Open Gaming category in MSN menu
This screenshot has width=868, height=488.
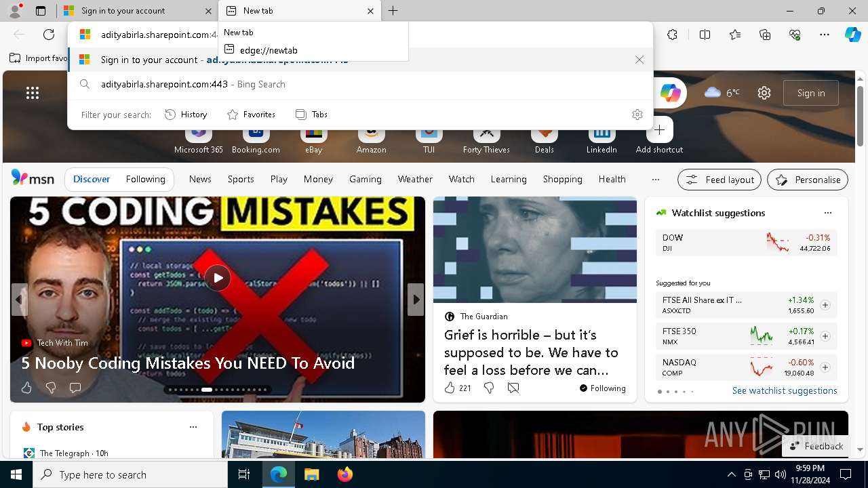[x=366, y=179]
